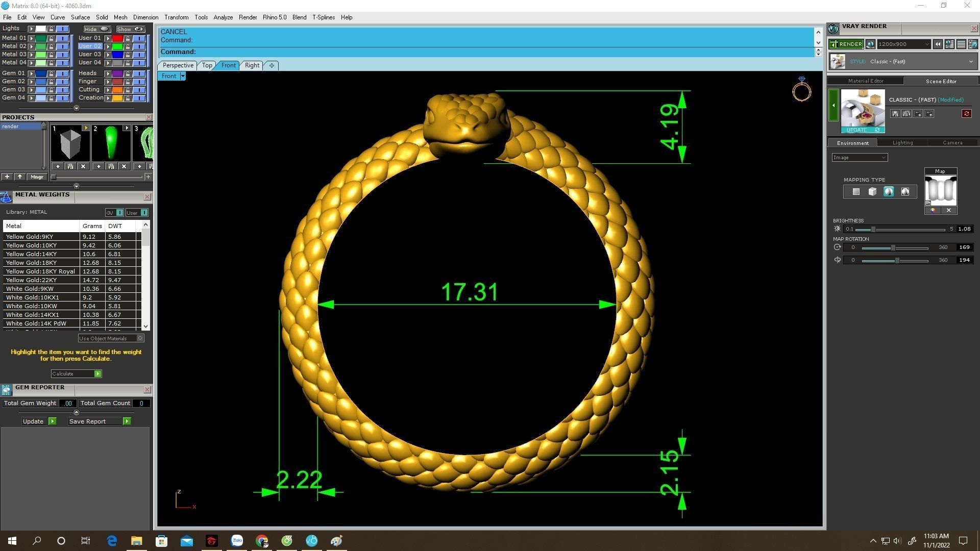
Task: Switch to the Material Editor tab
Action: 866,81
